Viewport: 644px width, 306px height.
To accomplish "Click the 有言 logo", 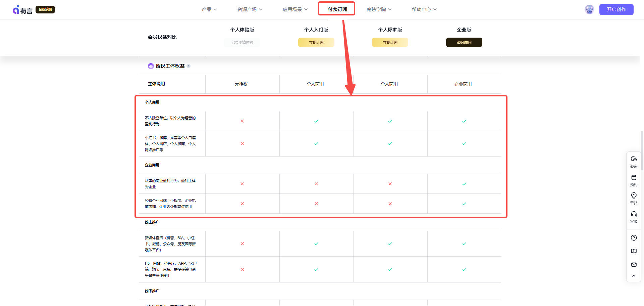I will click(22, 9).
